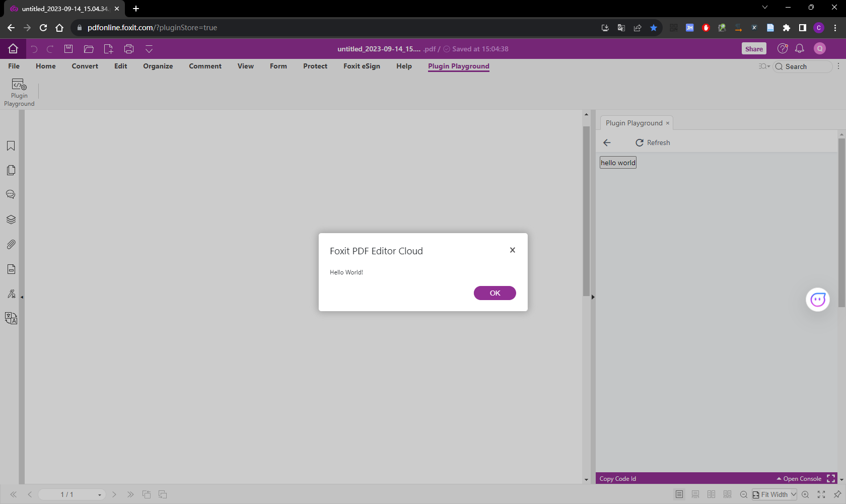
Task: Switch to the Protect ribbon tab
Action: [315, 66]
